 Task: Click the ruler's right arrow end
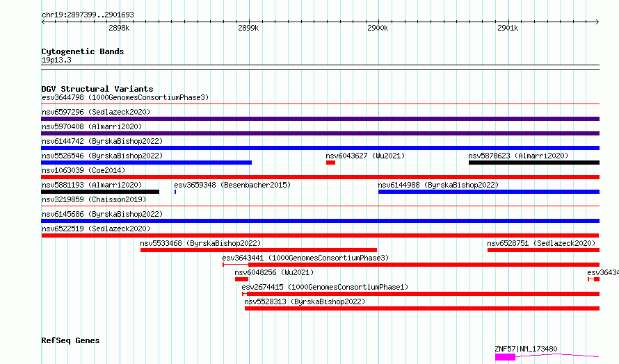(597, 22)
